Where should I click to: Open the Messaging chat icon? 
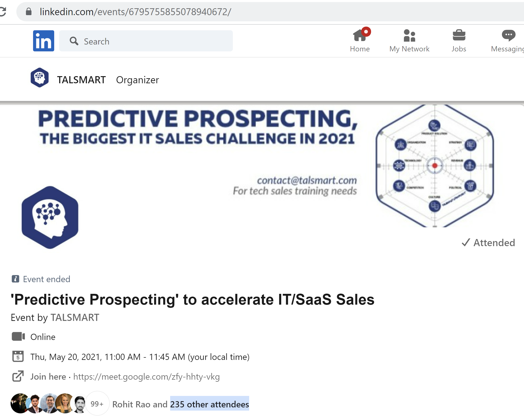(508, 36)
